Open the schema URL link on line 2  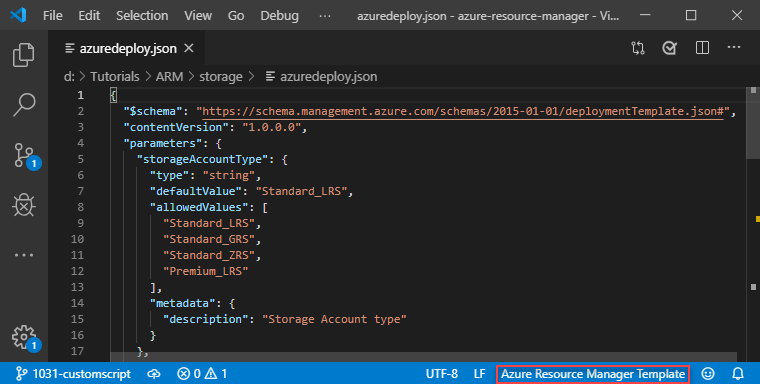pos(462,111)
